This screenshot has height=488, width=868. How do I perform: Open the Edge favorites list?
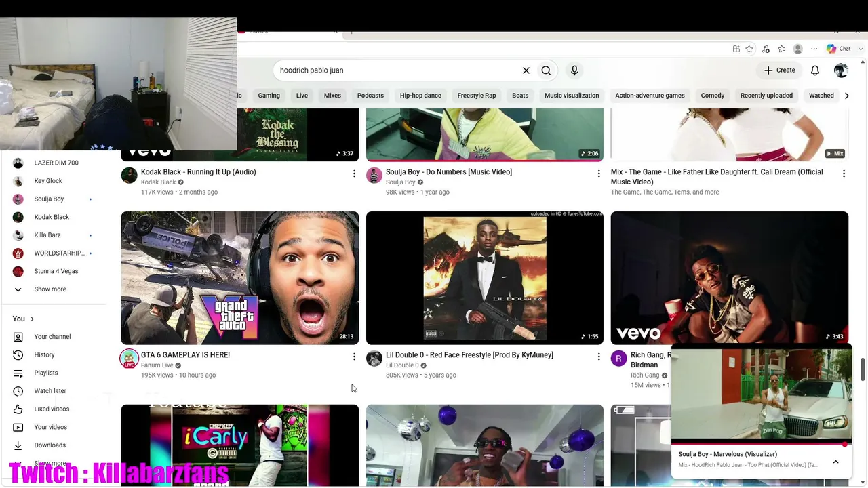pos(782,49)
